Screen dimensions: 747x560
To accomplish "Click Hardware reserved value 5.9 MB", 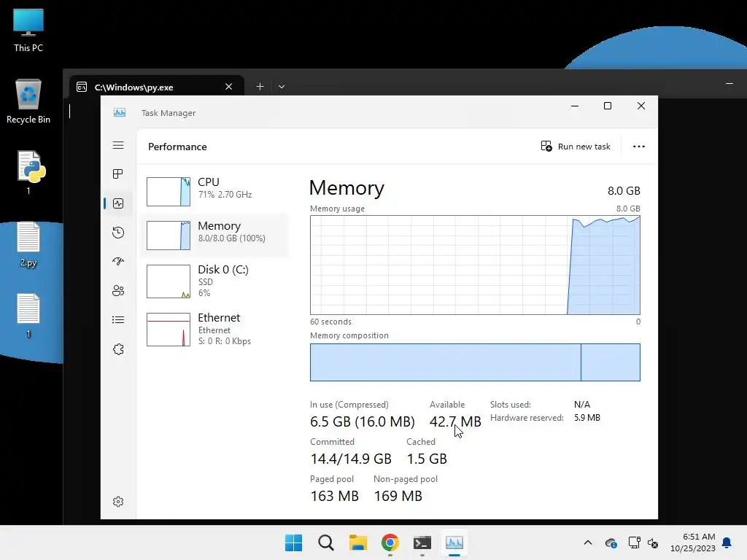I will coord(587,418).
